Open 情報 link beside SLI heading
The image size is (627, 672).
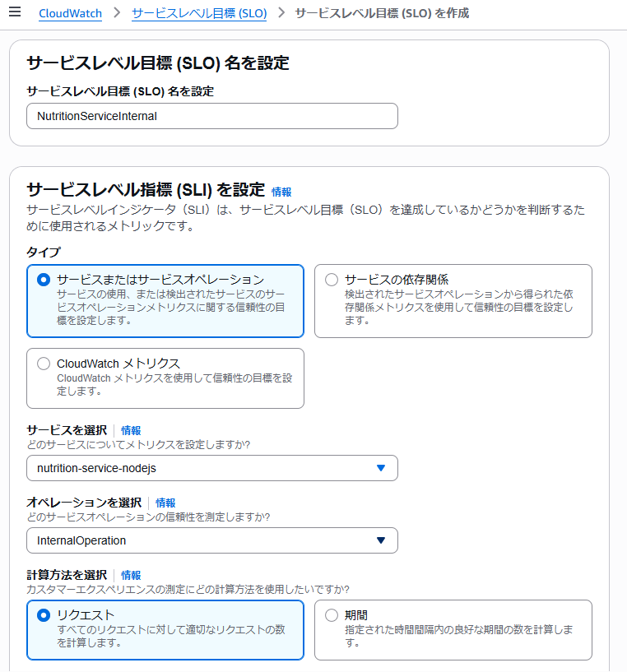click(281, 192)
